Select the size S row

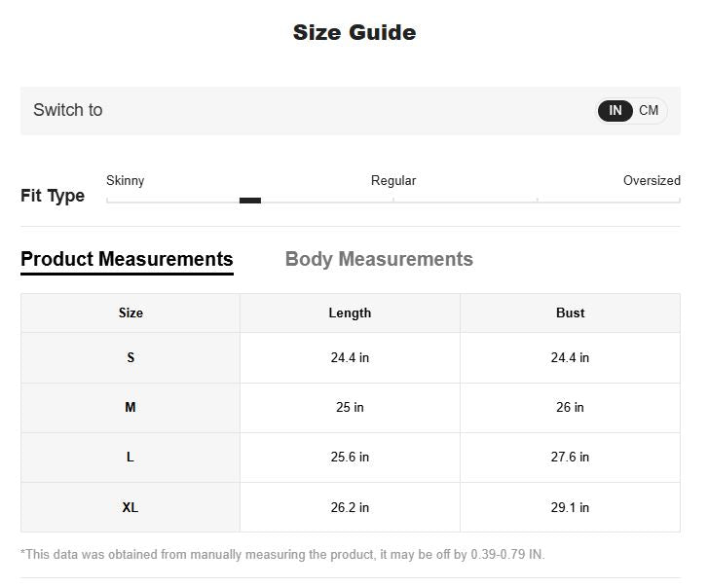tap(131, 357)
